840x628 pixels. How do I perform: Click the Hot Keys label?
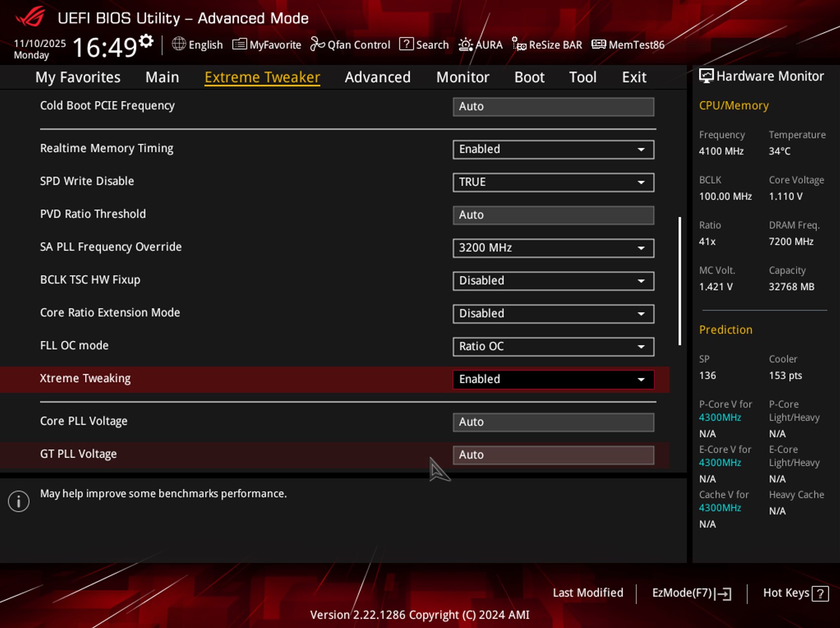click(786, 593)
